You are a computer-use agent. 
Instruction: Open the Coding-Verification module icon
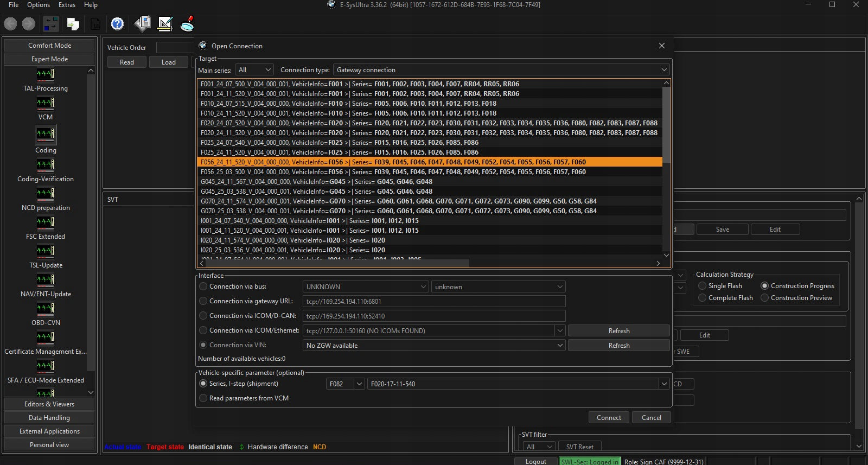[46, 164]
